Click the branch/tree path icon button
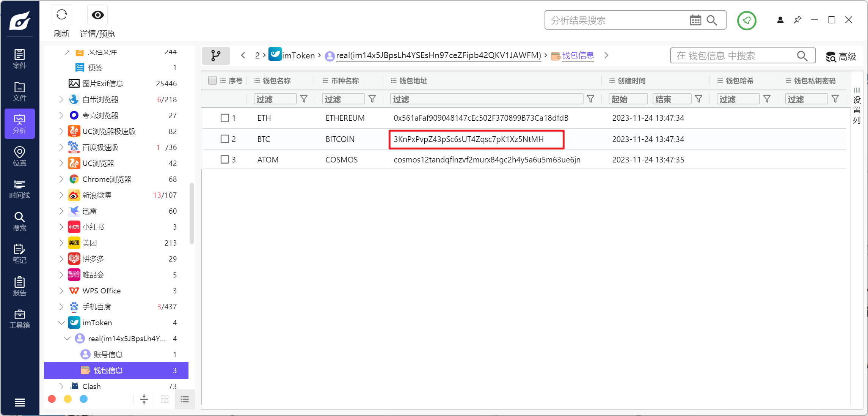The width and height of the screenshot is (868, 416). pyautogui.click(x=216, y=55)
